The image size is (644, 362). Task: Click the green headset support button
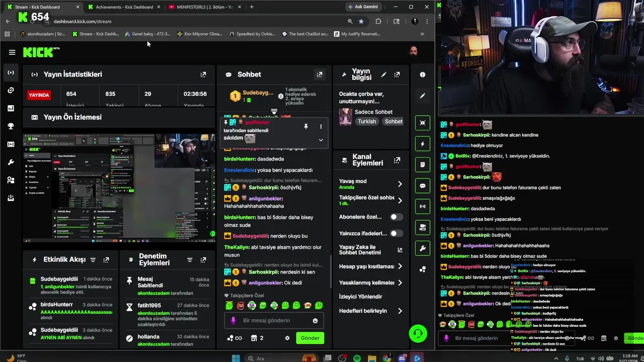coord(418,333)
